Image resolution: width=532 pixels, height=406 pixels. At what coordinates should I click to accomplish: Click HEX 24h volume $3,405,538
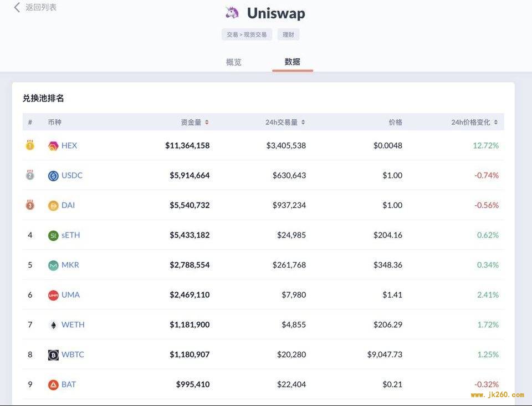286,146
